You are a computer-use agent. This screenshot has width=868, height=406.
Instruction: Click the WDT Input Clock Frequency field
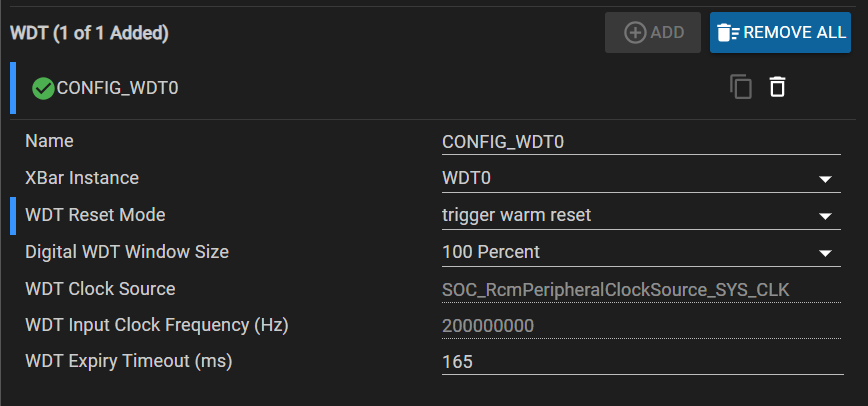pos(642,326)
